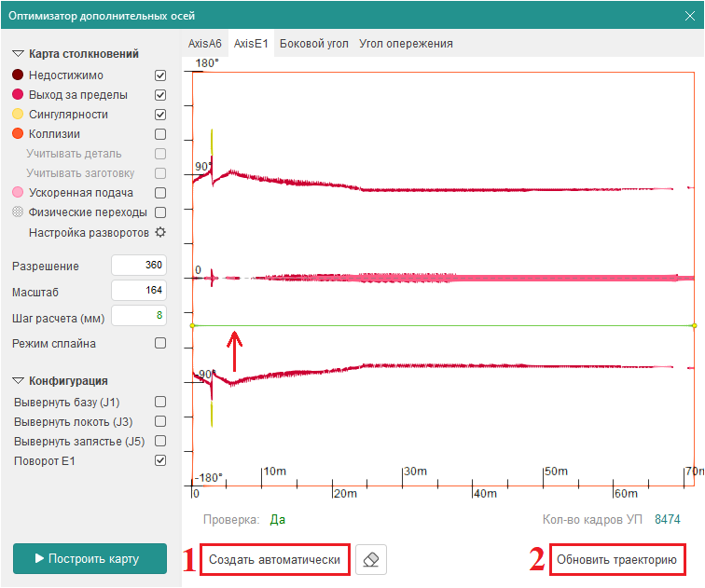The height and width of the screenshot is (588, 705).
Task: Switch to the AxisA6 tab
Action: [x=205, y=44]
